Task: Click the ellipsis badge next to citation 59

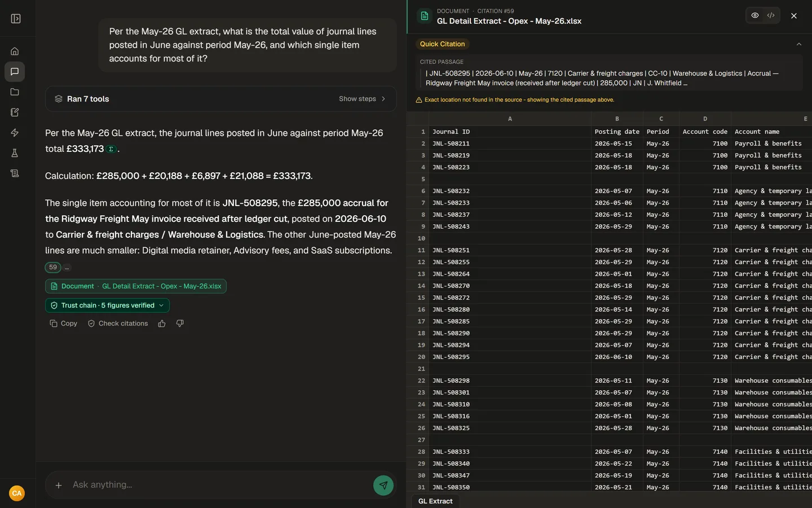Action: 67,268
